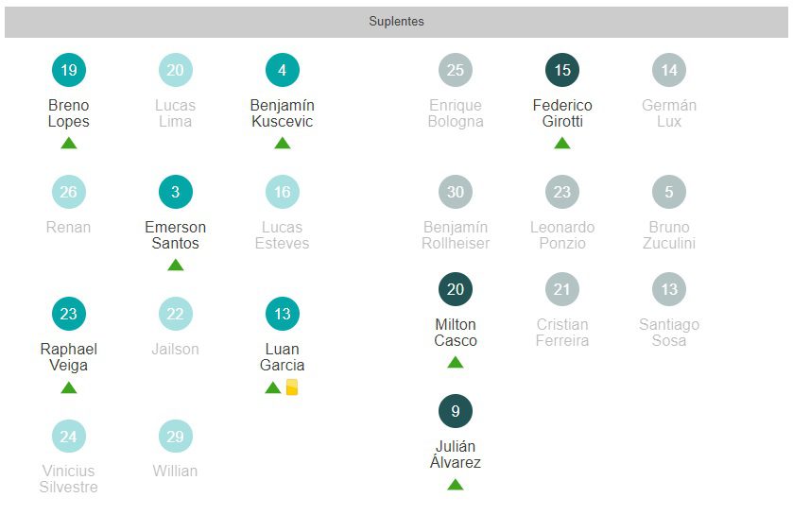Open Emerson Santos player name
This screenshot has height=532, width=793.
click(x=176, y=235)
